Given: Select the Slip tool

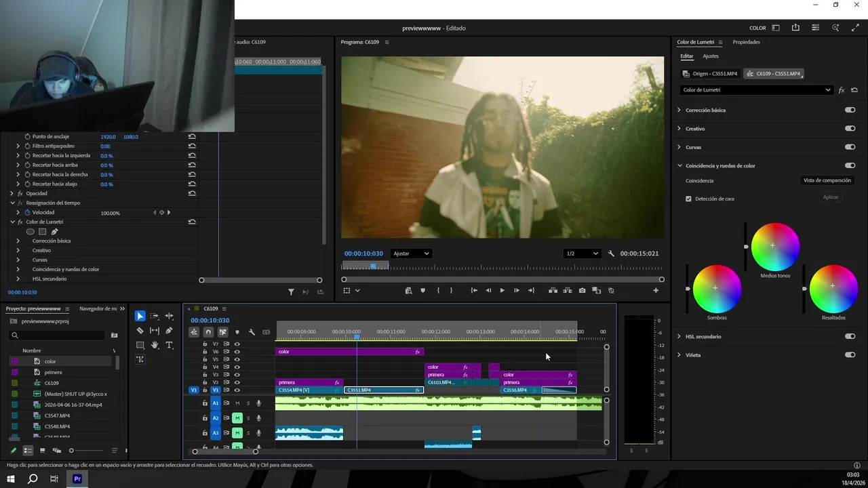Looking at the screenshot, I should (155, 331).
